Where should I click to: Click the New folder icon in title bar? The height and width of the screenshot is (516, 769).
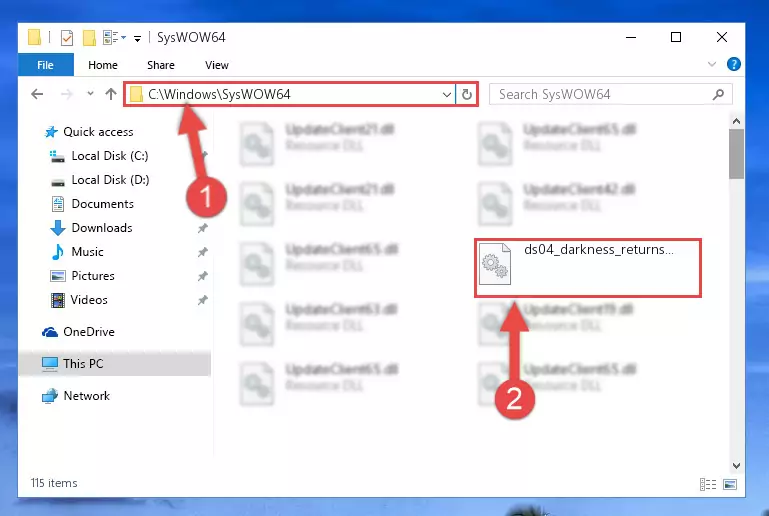89,38
